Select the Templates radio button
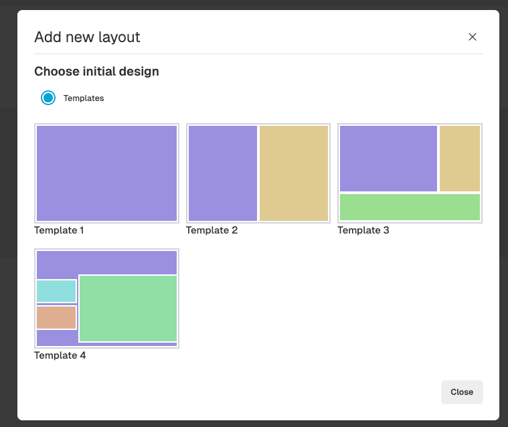Screen dimensions: 508x427 coord(48,98)
